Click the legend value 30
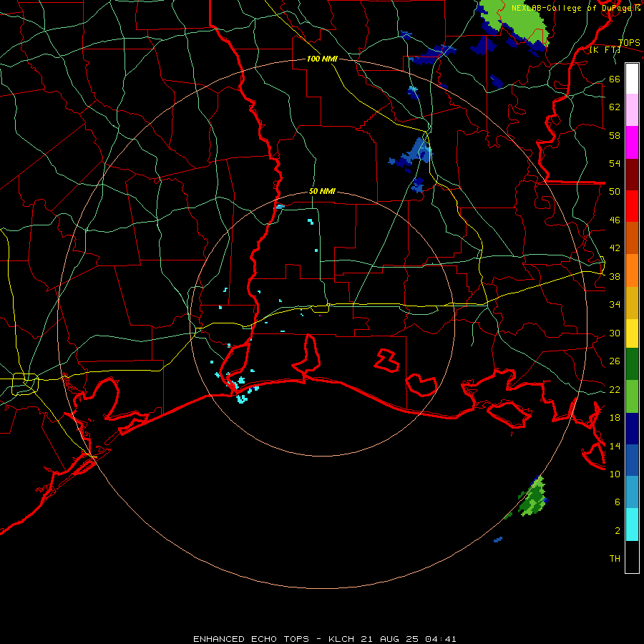The image size is (644, 644). pyautogui.click(x=615, y=333)
